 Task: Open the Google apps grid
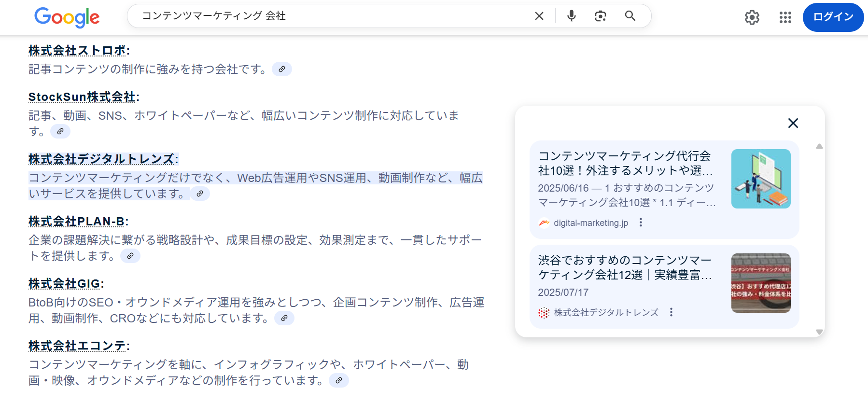pyautogui.click(x=785, y=17)
